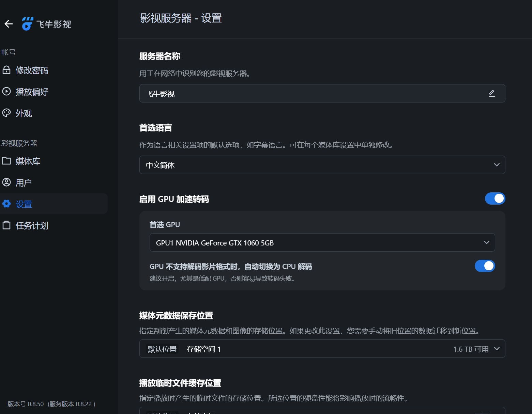Viewport: 532px width, 414px height.
Task: Expand the 首选 GPU dropdown list
Action: pos(322,242)
